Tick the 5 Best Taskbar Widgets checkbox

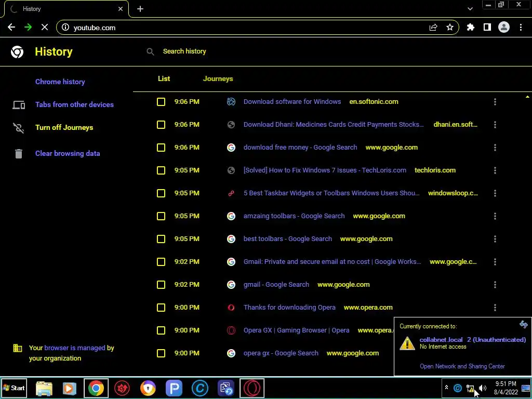(x=161, y=193)
